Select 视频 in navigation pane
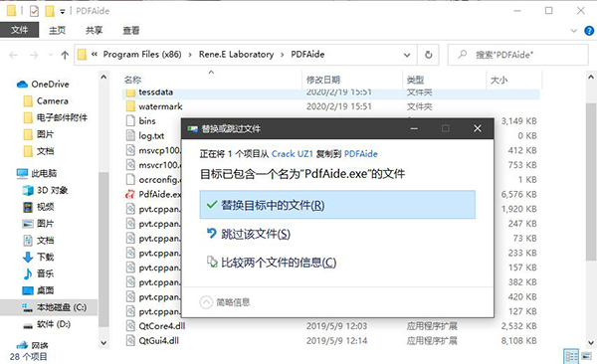This screenshot has height=364, width=597. pyautogui.click(x=39, y=207)
